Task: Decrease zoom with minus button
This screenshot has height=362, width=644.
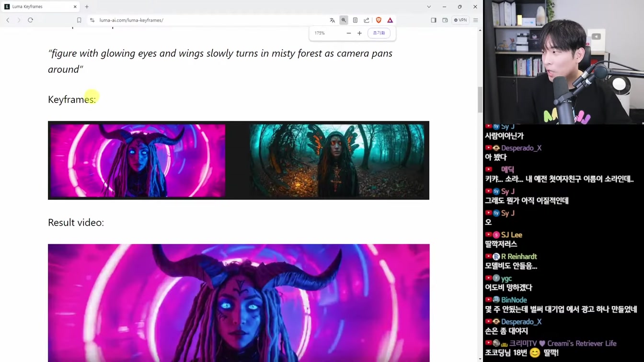Action: (x=348, y=33)
